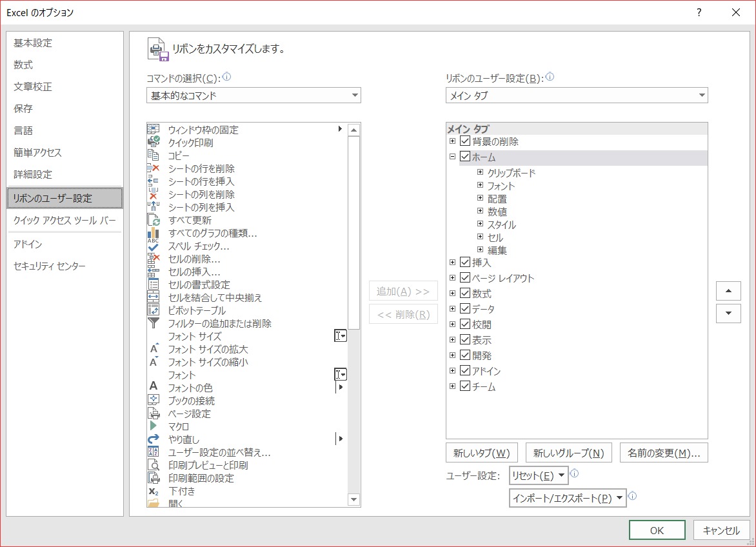Click the 名前の変更 button
The width and height of the screenshot is (756, 547).
tap(664, 453)
